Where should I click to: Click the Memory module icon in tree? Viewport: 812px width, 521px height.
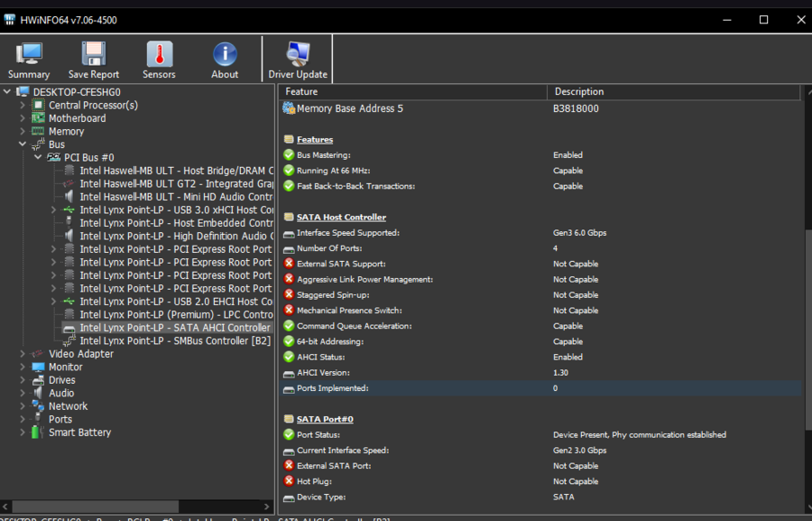tap(38, 131)
